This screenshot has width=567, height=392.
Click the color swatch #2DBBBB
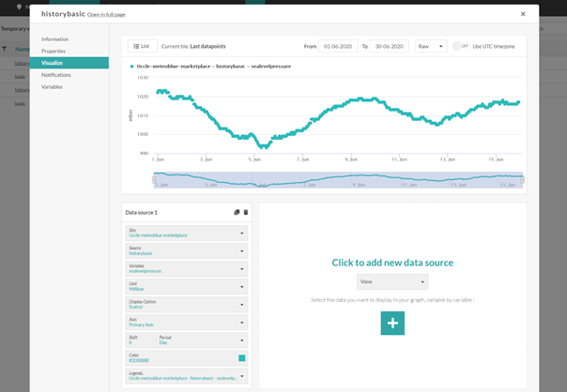(x=242, y=358)
